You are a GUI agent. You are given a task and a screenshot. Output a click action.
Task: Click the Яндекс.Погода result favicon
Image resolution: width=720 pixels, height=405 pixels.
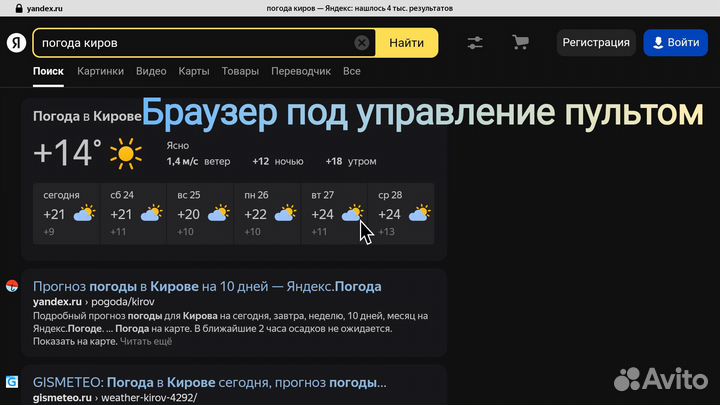pyautogui.click(x=12, y=286)
